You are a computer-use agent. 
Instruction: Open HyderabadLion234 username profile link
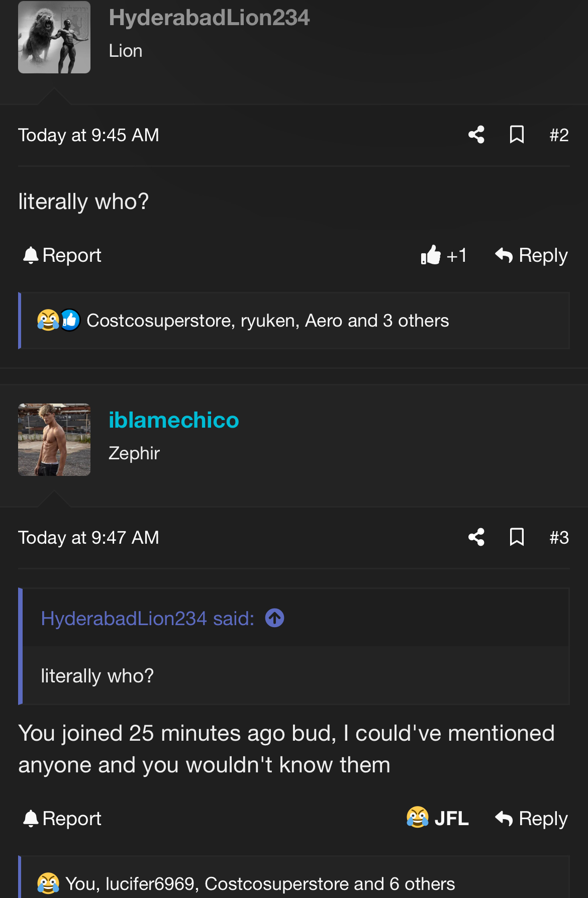209,18
